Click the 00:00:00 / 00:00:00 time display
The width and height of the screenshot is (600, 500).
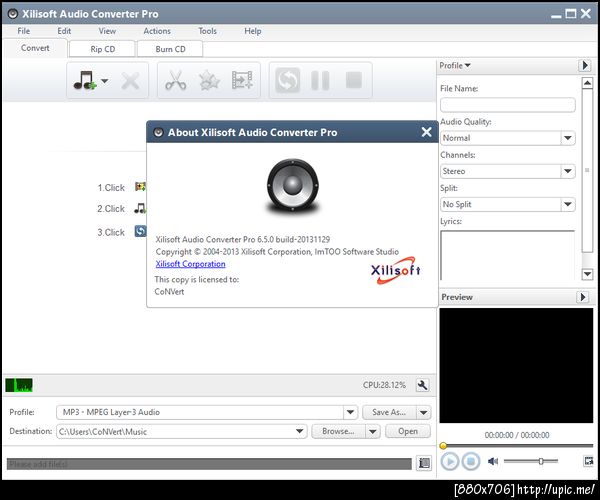517,435
